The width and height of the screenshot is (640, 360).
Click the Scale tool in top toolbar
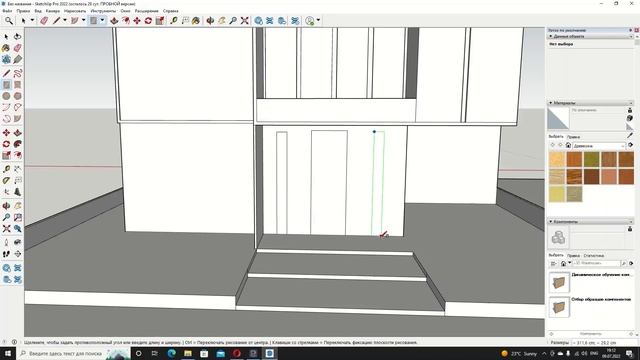tap(160, 20)
